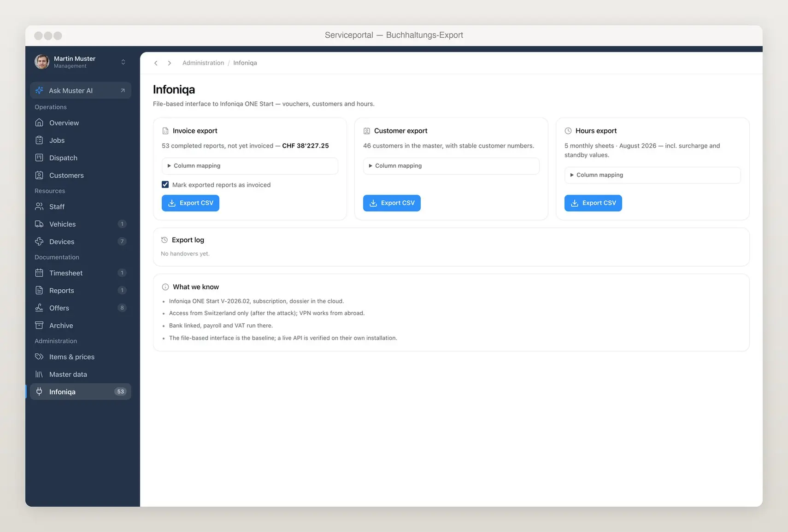Click the Staff people icon
788x532 pixels.
point(39,206)
